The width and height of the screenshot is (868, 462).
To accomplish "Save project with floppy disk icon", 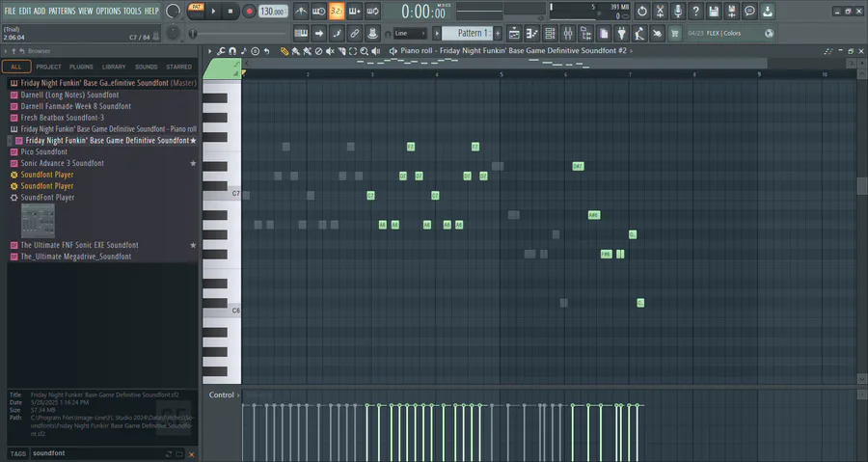I will click(x=714, y=11).
